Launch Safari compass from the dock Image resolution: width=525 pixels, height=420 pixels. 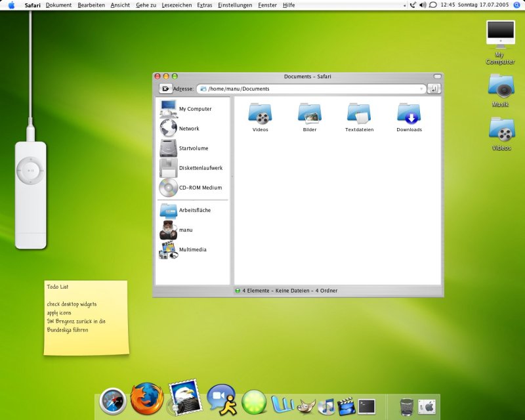tap(113, 401)
